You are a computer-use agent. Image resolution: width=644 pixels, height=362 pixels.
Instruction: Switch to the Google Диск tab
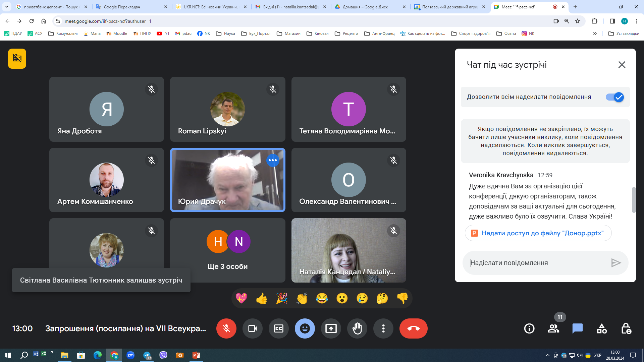pyautogui.click(x=370, y=7)
